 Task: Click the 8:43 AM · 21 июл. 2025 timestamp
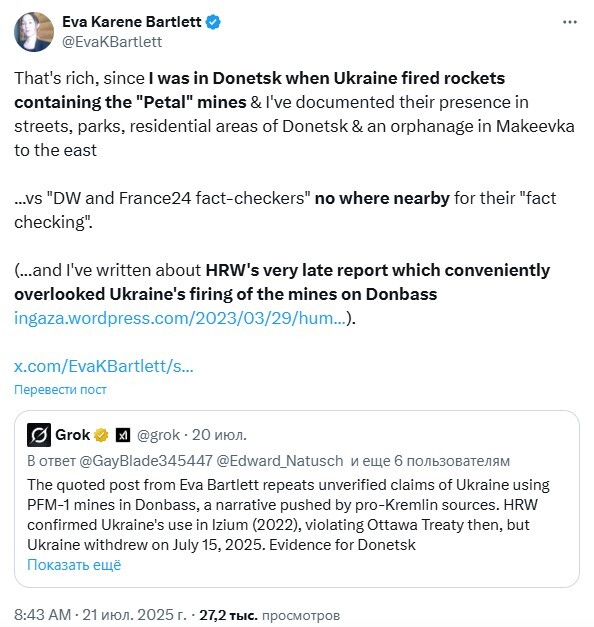pyautogui.click(x=100, y=615)
